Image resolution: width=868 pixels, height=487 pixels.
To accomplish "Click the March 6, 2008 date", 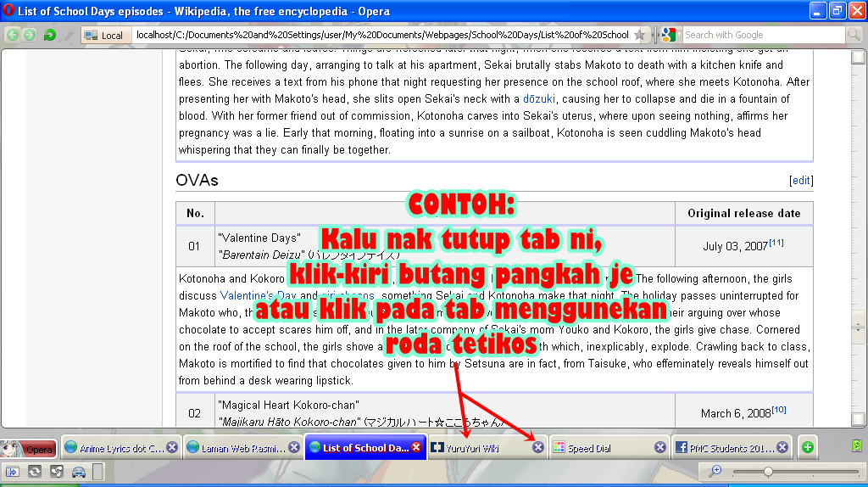I will (x=736, y=413).
